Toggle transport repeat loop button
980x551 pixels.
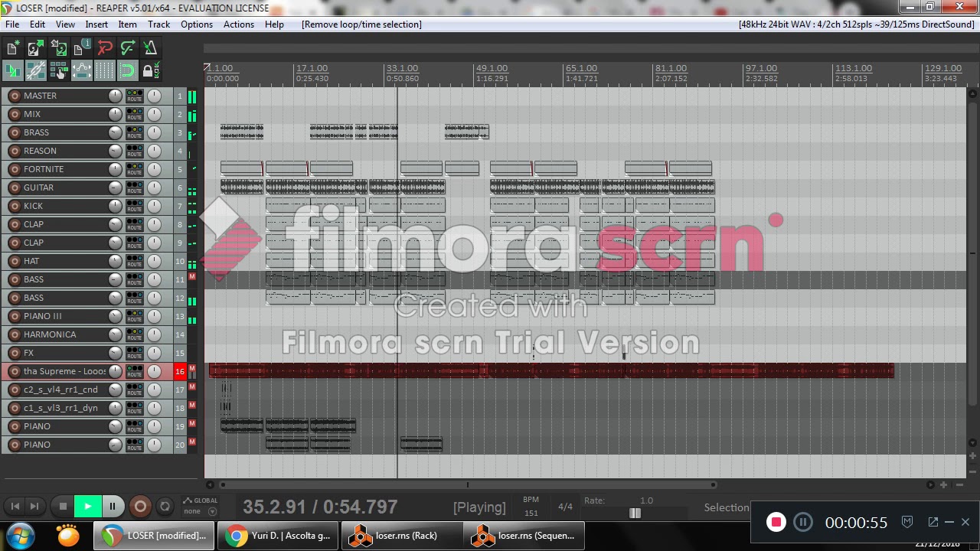165,507
